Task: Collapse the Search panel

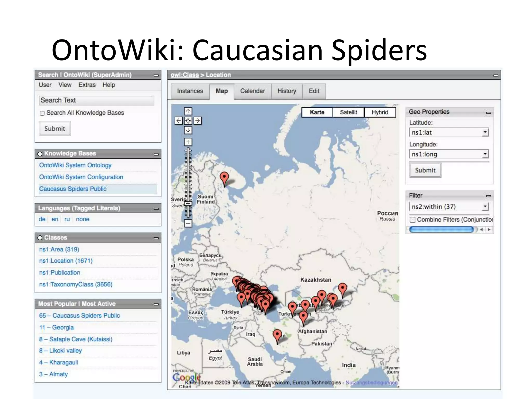Action: coord(156,75)
